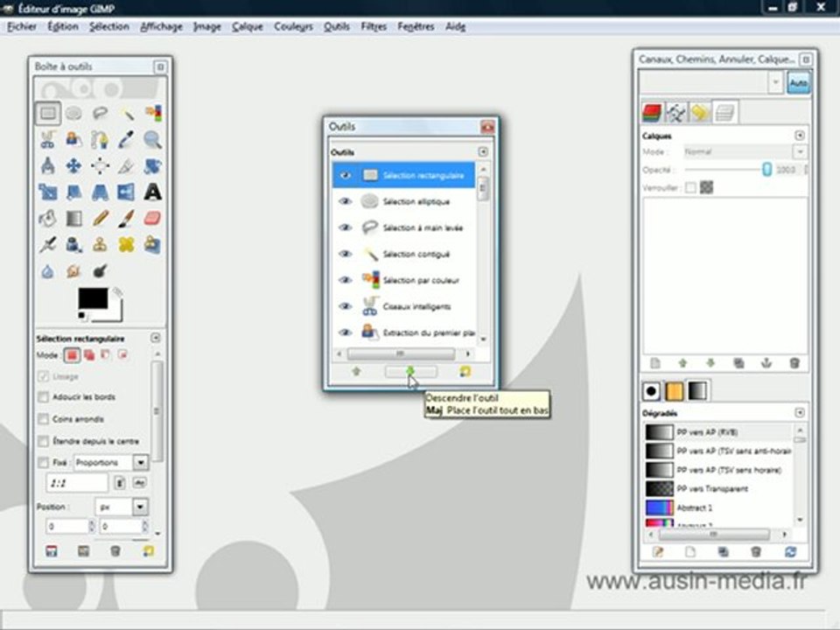The height and width of the screenshot is (630, 840).
Task: Select the Ellipse Select tool in toolbox
Action: tap(73, 113)
